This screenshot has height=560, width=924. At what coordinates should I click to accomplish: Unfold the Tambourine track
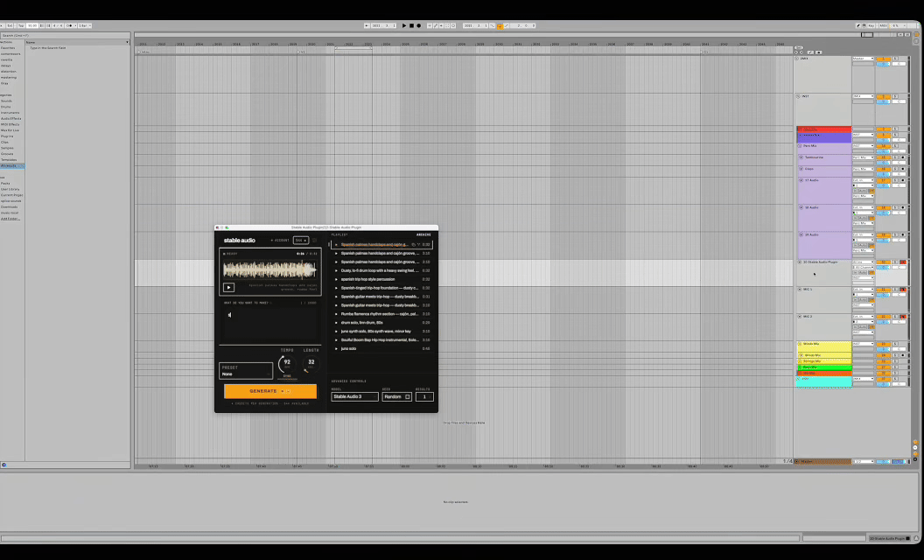pos(801,157)
